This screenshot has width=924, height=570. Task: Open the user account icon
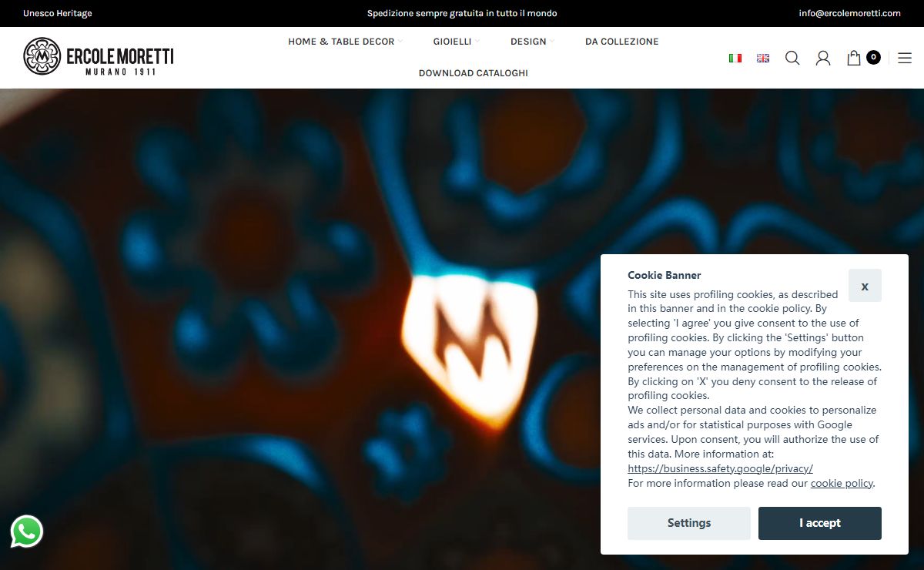[823, 58]
